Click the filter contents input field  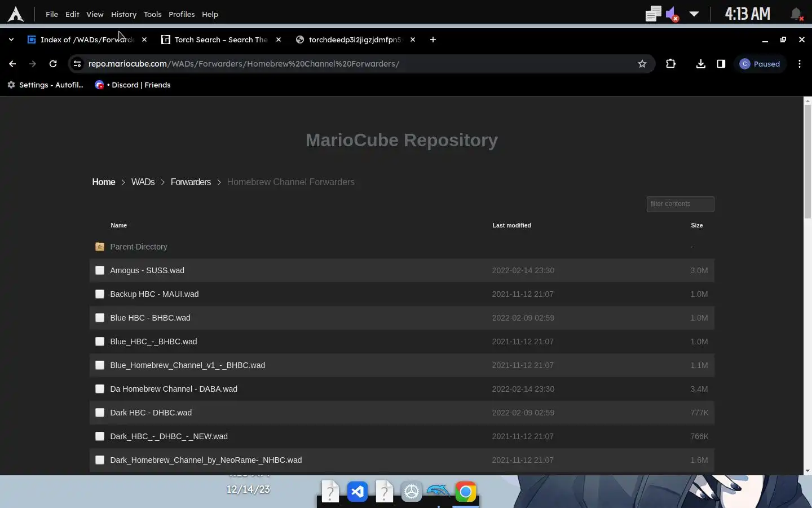click(680, 204)
